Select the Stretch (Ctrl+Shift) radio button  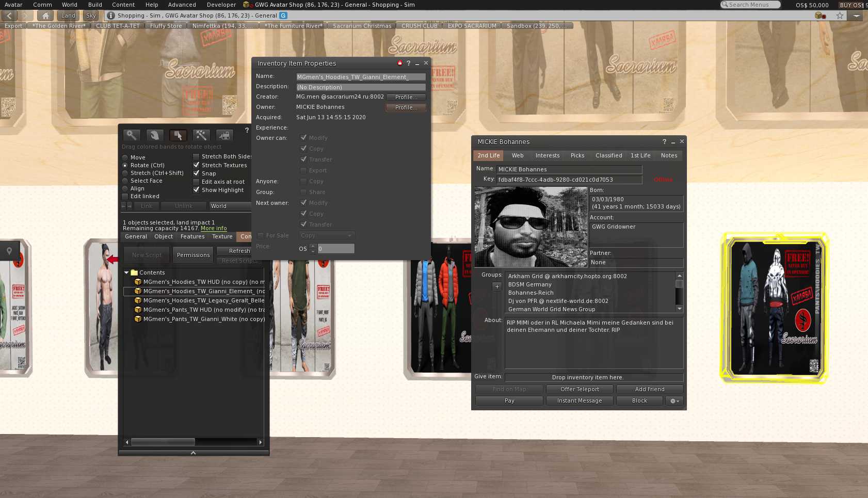(125, 173)
